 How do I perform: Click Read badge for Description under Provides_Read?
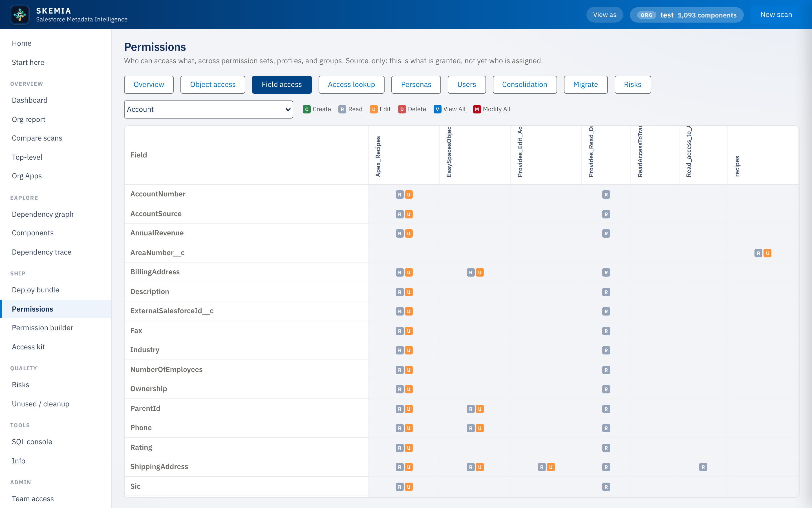tap(606, 292)
